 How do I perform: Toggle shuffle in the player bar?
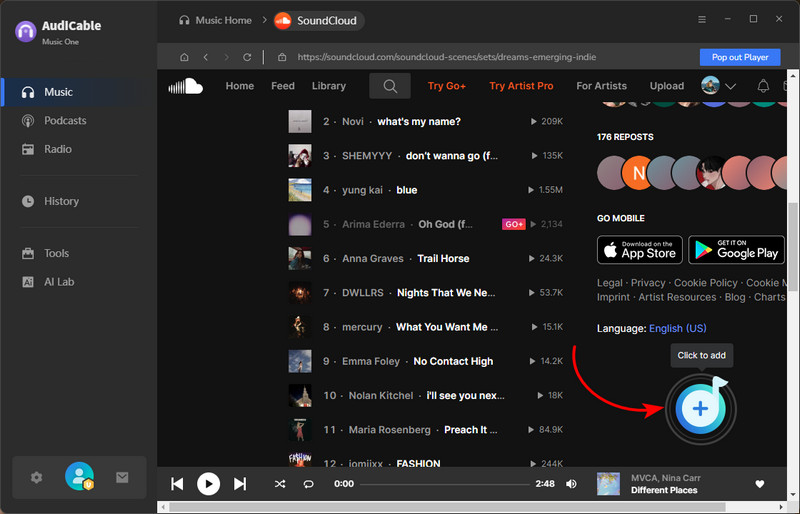coord(280,483)
